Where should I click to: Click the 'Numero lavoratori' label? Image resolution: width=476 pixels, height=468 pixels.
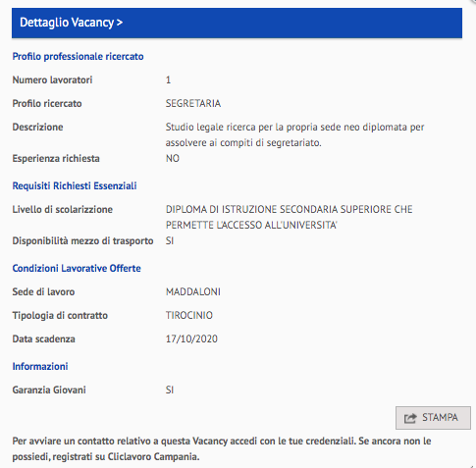(x=52, y=80)
